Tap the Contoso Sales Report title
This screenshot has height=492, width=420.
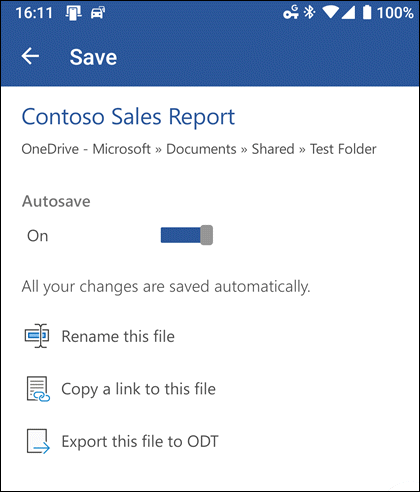[128, 117]
